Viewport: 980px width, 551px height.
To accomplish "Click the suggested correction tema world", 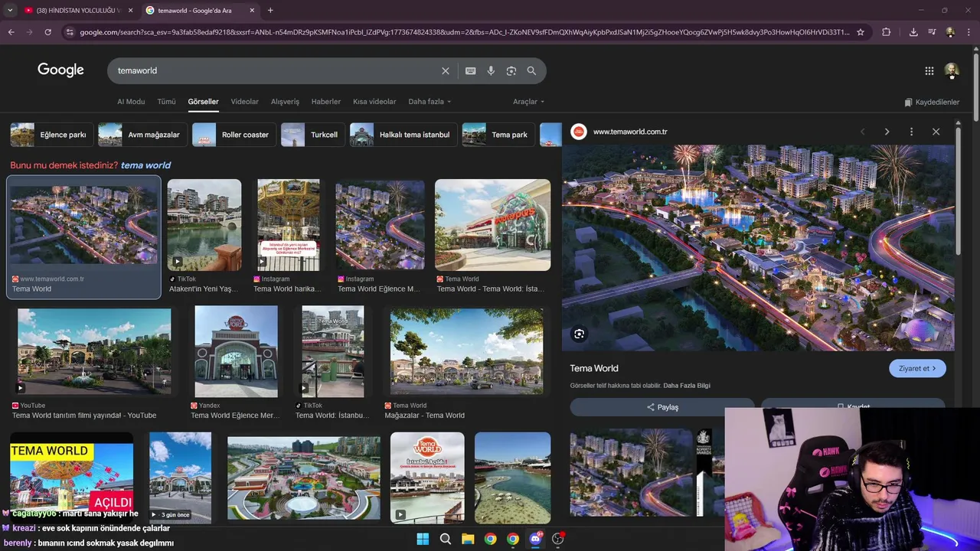I will [x=145, y=165].
